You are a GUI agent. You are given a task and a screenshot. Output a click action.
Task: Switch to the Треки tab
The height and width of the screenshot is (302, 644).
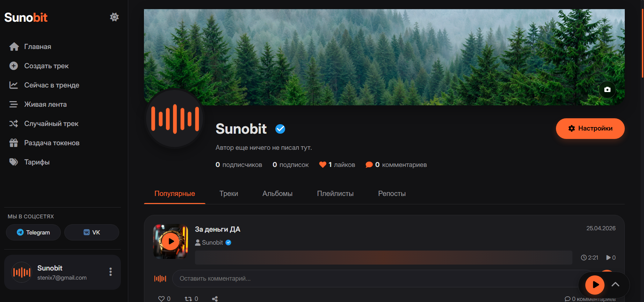pos(229,194)
